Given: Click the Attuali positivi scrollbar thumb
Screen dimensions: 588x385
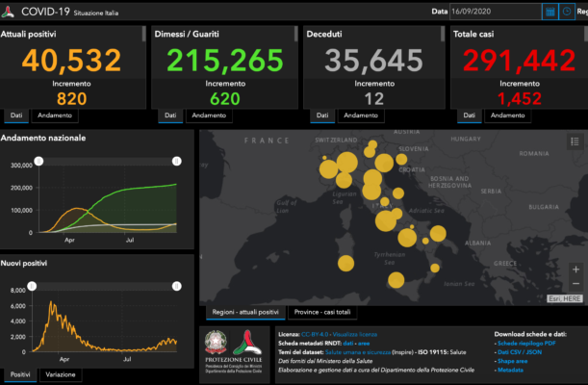Looking at the screenshot, I should click(143, 34).
